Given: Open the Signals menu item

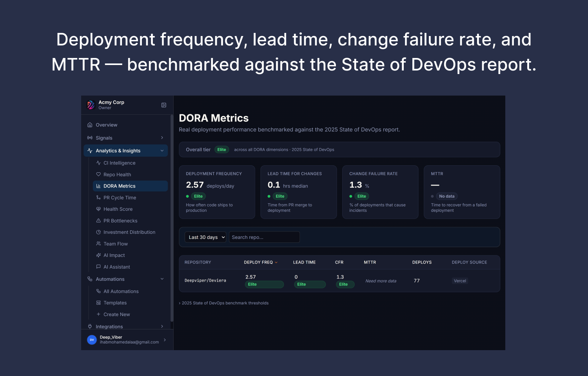Looking at the screenshot, I should click(x=125, y=138).
